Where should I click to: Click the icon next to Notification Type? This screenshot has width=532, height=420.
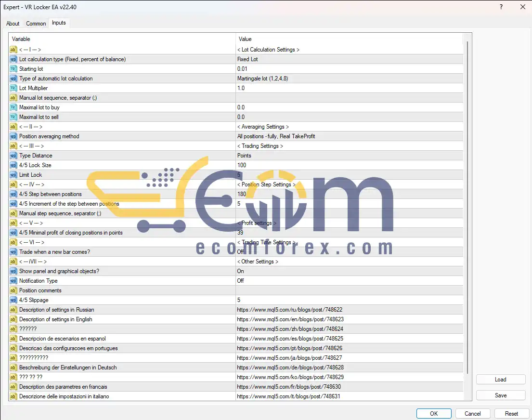pos(13,281)
